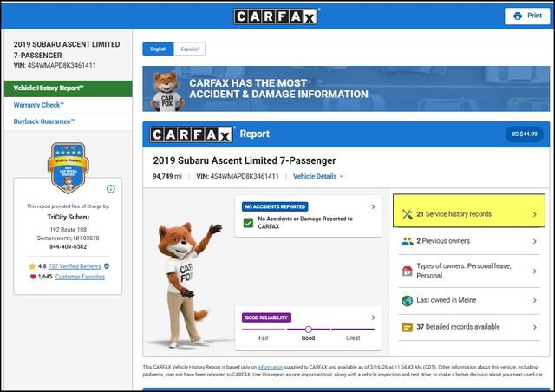The image size is (555, 392).
Task: Click the green no accidents checkmark
Action: point(248,224)
